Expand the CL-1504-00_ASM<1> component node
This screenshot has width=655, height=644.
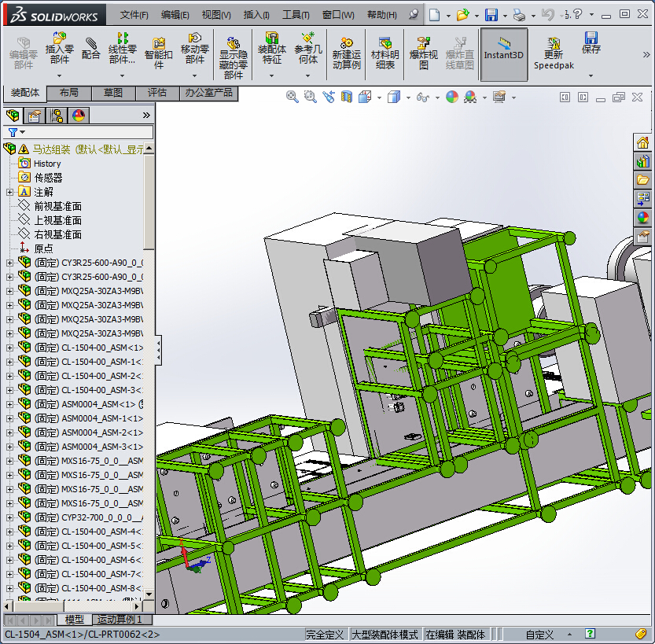coord(9,348)
